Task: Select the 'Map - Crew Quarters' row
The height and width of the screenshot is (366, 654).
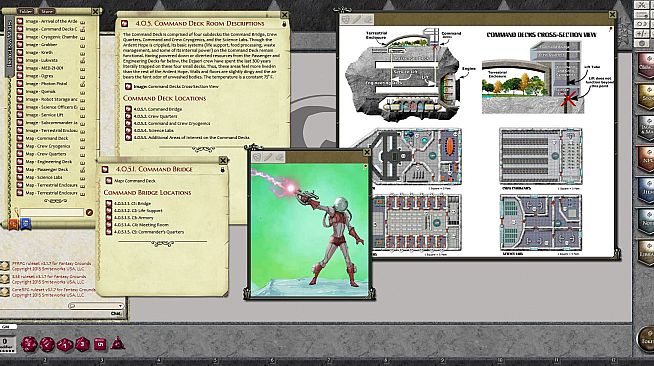Action: click(x=51, y=154)
